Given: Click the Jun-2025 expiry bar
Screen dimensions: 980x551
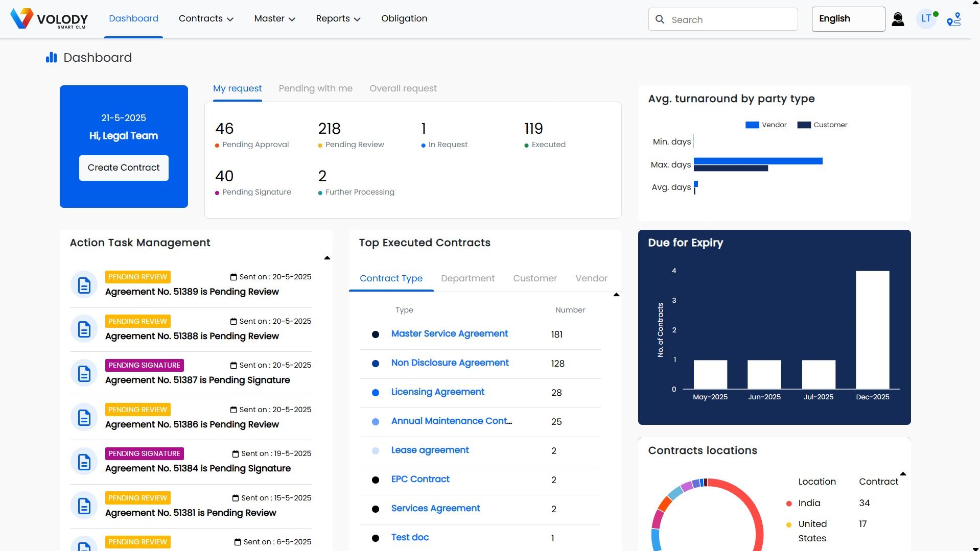Looking at the screenshot, I should [x=764, y=375].
